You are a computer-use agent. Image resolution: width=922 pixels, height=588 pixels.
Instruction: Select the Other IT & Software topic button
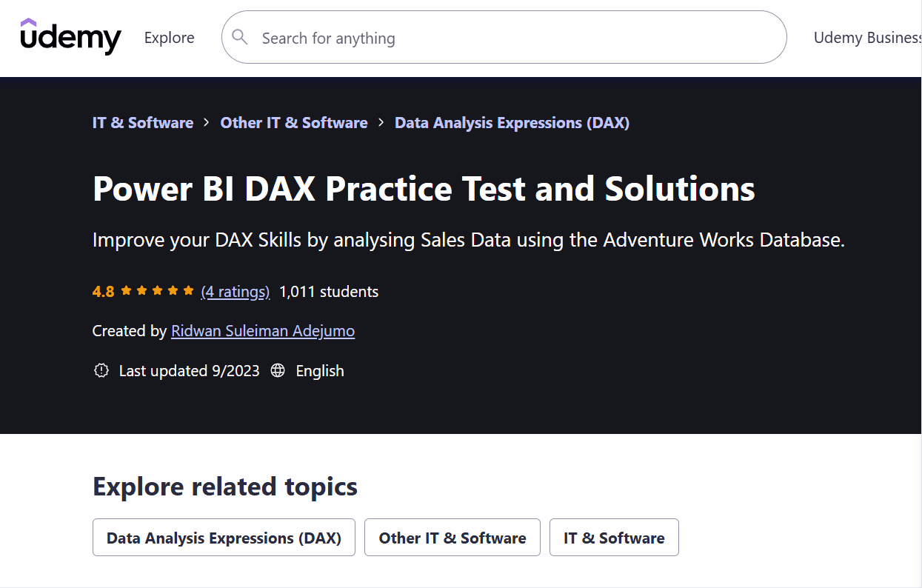point(452,538)
